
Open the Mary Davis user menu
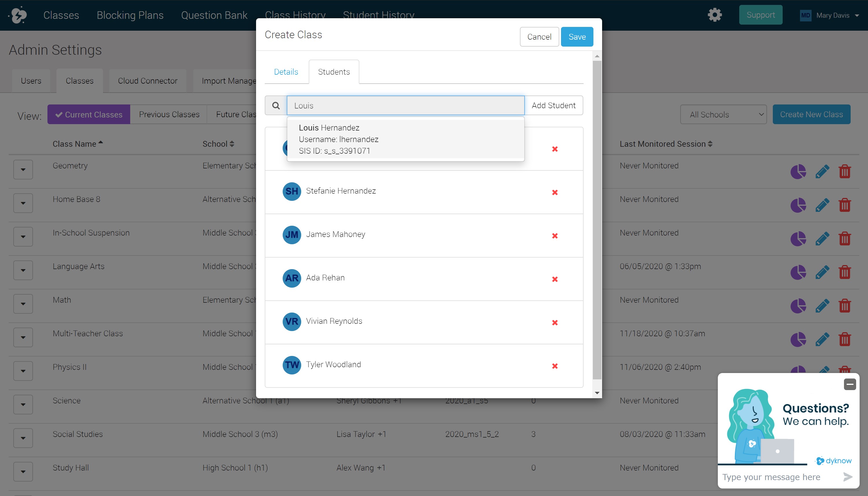[x=830, y=15]
